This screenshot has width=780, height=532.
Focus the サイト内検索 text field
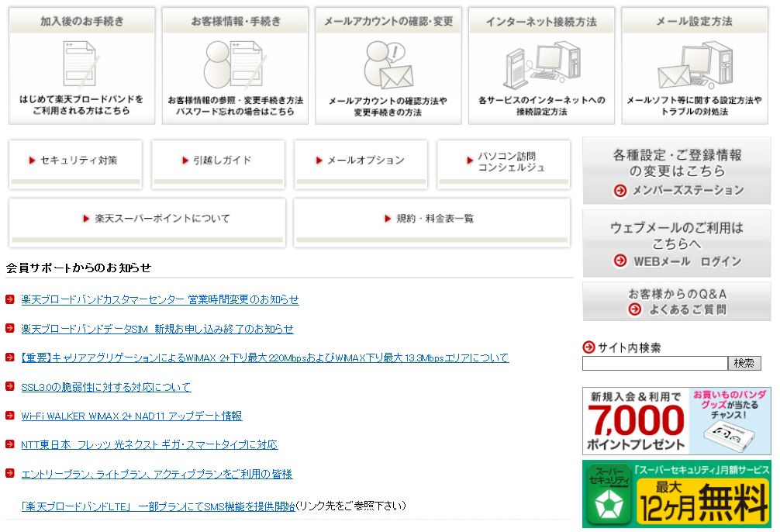coord(655,363)
